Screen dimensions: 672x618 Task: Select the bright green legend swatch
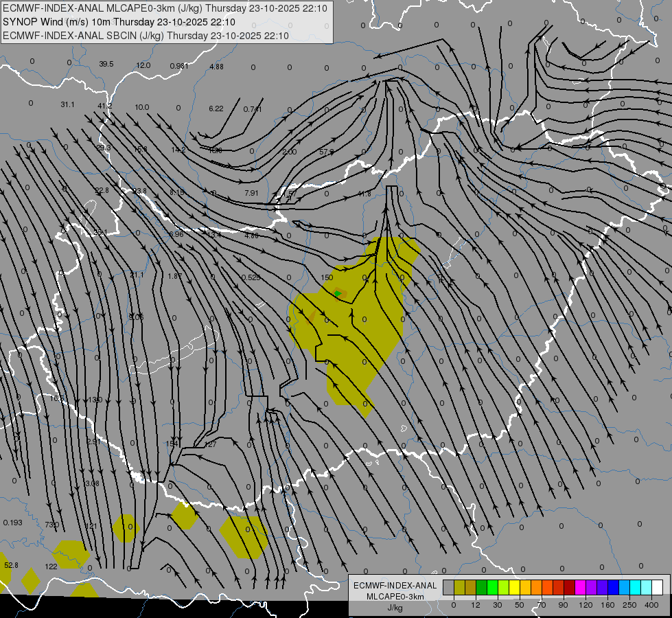(x=492, y=588)
